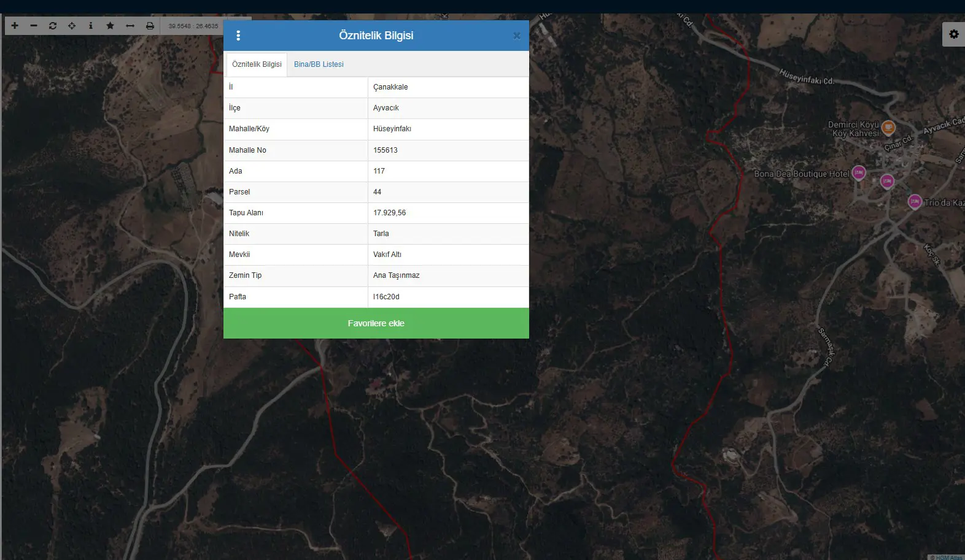Select the Zemin Tip value Ana Taşınmaz
The image size is (965, 560).
[448, 275]
